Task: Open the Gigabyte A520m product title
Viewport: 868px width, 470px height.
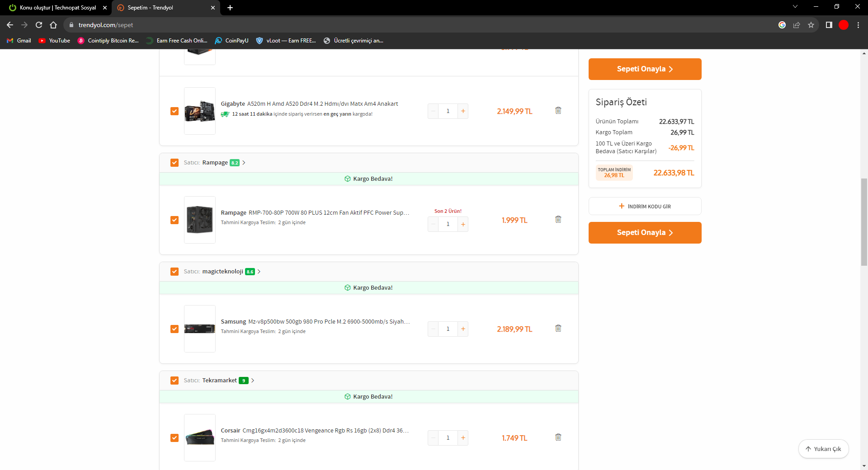Action: [x=310, y=104]
